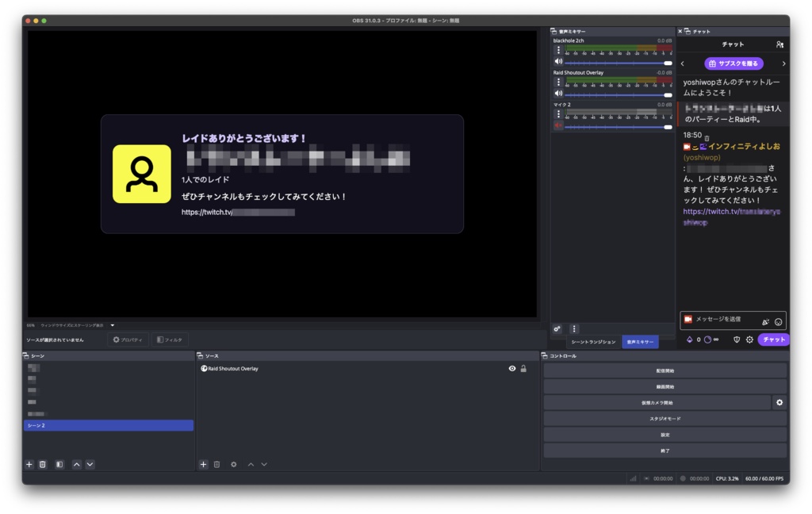
Task: Move the selected scene up
Action: point(77,464)
